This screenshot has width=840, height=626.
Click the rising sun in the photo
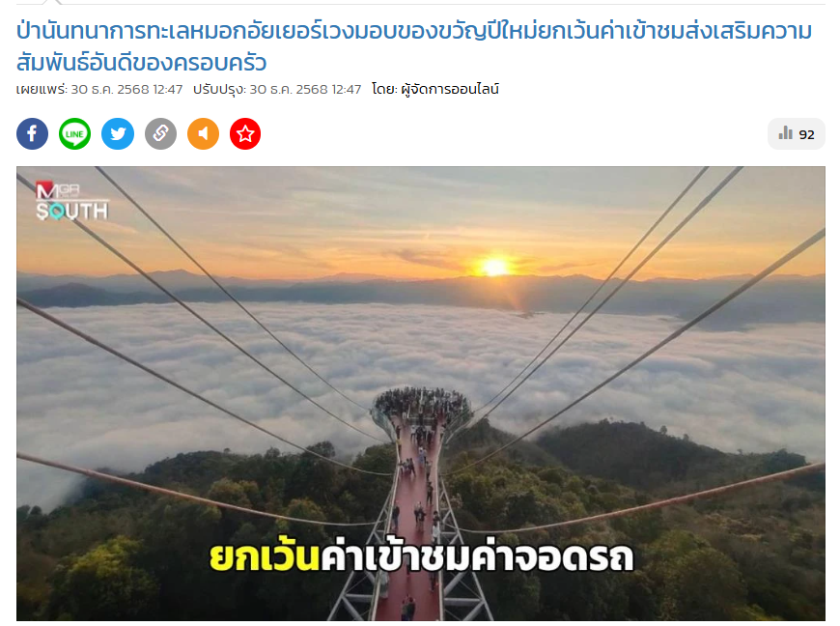click(x=495, y=267)
